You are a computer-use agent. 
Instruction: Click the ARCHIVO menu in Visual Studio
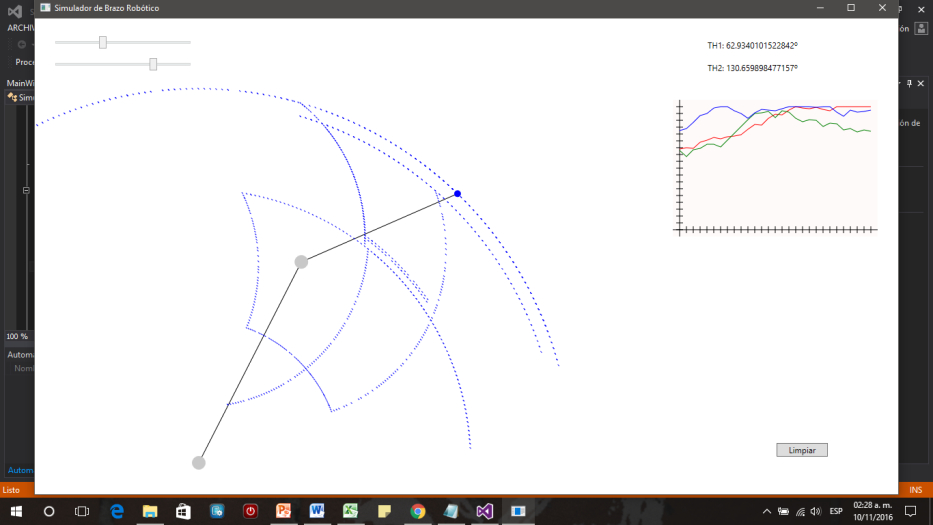coord(21,28)
